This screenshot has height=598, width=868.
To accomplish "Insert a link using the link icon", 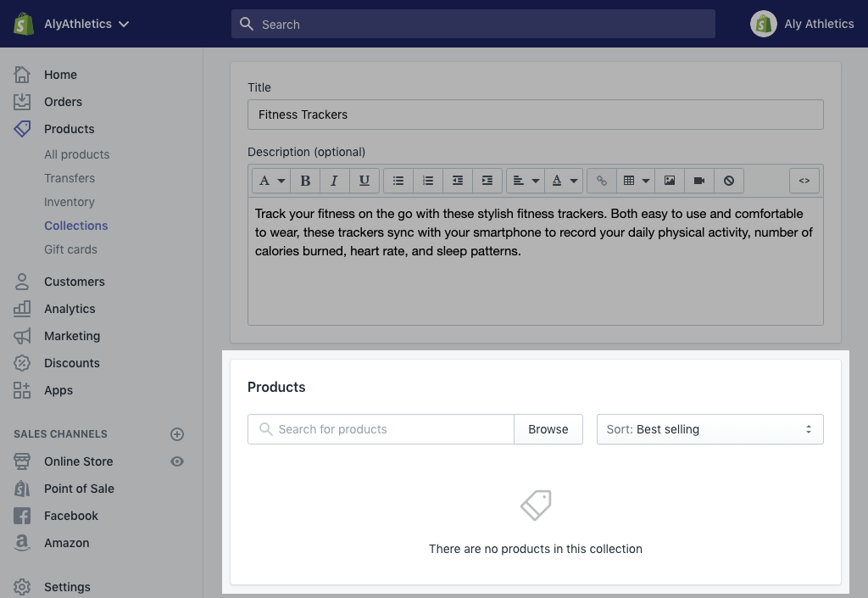I will [x=602, y=181].
